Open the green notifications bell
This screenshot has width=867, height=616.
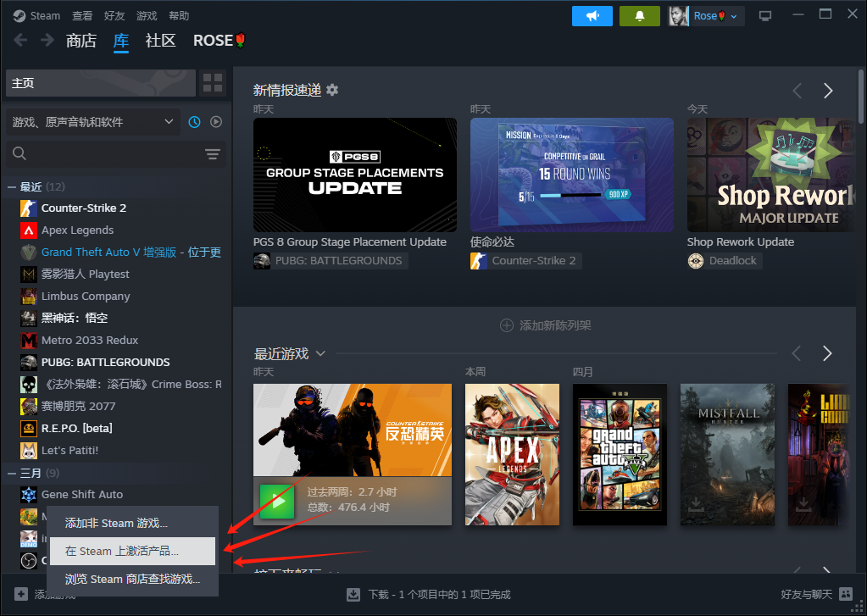[x=640, y=16]
